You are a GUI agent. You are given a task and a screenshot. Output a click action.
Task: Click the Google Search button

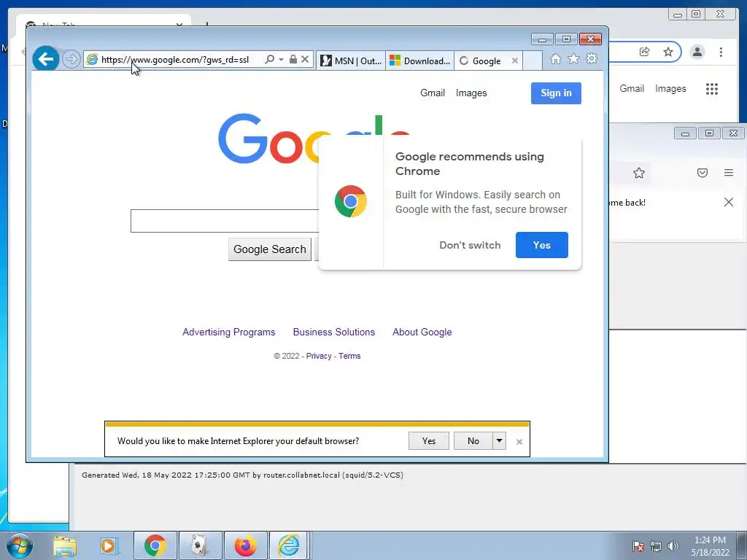coord(270,249)
